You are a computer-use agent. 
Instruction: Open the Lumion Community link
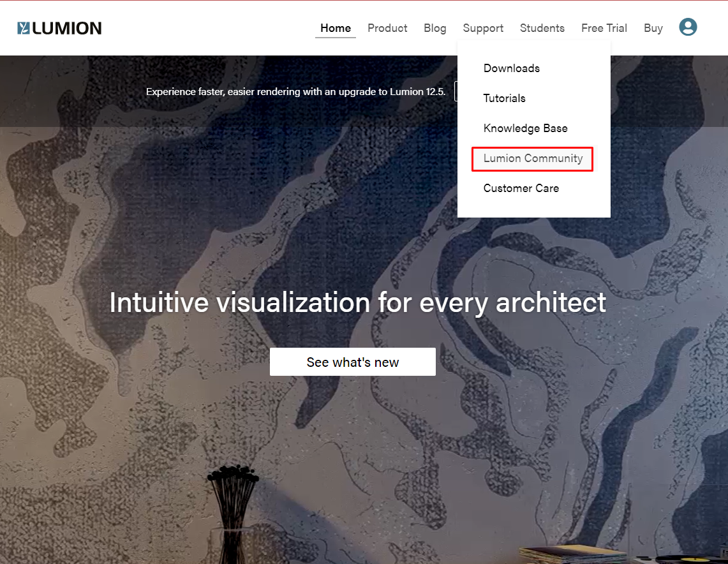tap(533, 159)
